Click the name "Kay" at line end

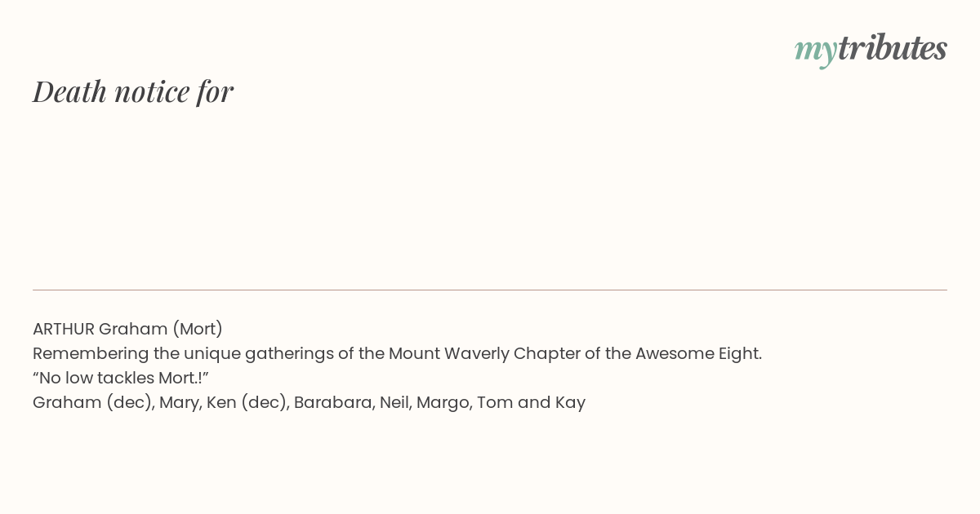[570, 402]
